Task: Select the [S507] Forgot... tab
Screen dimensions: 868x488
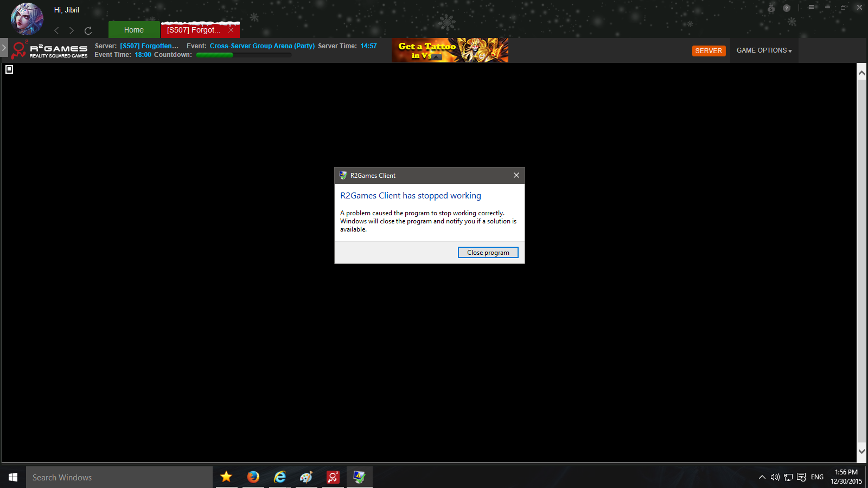Action: [194, 30]
